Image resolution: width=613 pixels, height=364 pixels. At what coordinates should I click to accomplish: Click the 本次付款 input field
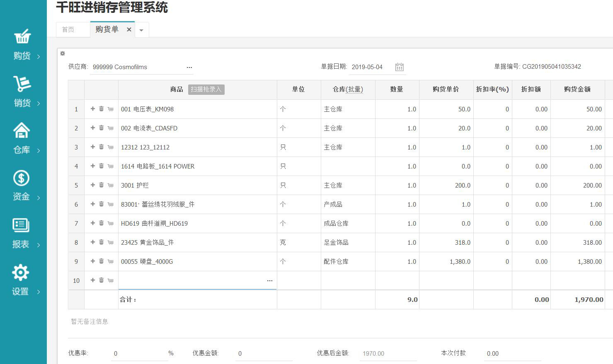pos(512,354)
